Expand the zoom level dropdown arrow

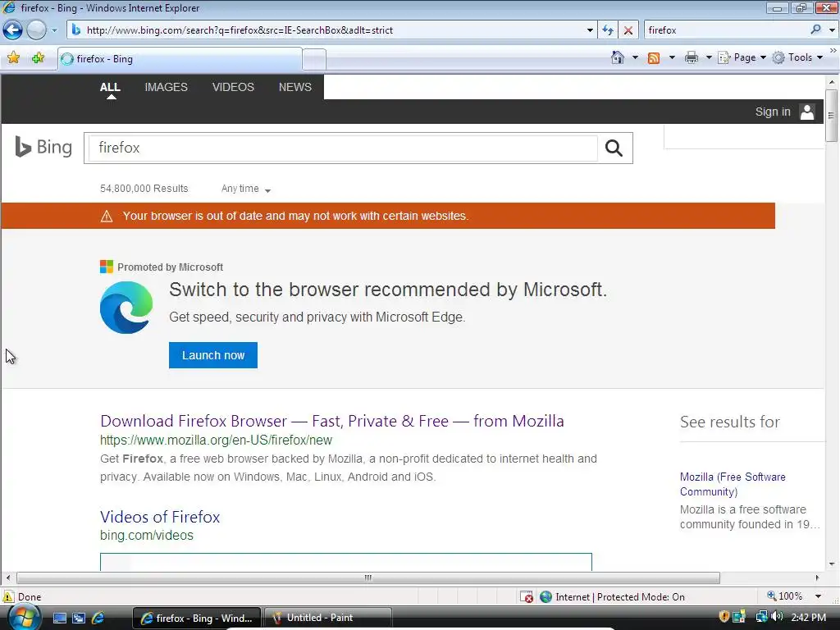(x=818, y=596)
